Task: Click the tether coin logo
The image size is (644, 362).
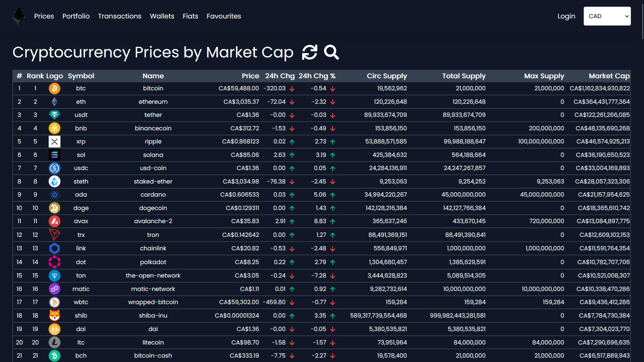Action: pyautogui.click(x=54, y=115)
